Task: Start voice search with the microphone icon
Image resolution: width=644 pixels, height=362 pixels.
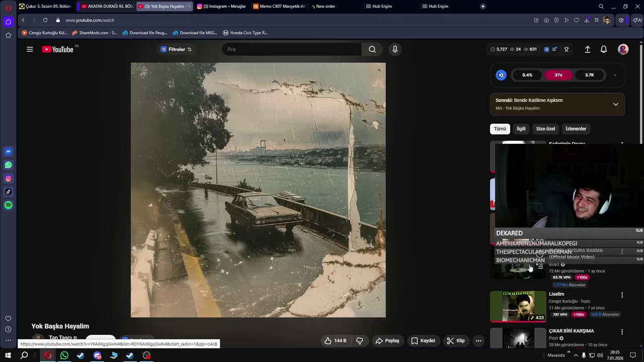Action: [395, 49]
